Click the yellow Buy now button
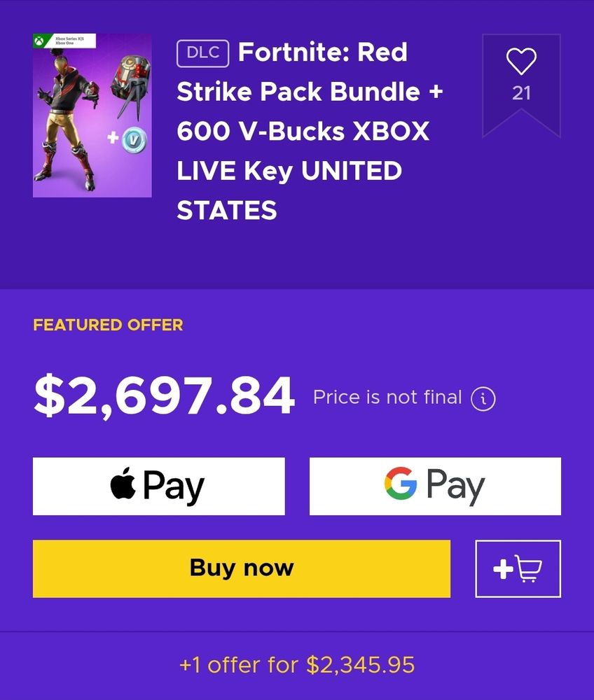This screenshot has height=700, width=594. coord(242,568)
